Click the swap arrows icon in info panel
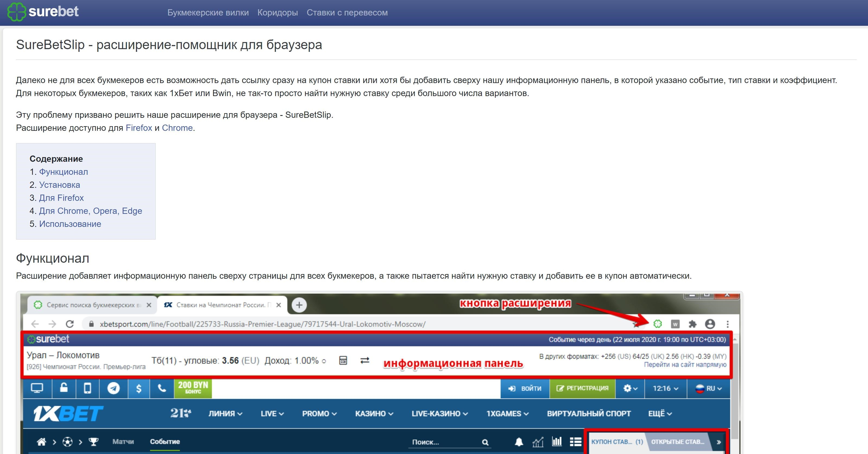The image size is (868, 454). [x=365, y=360]
